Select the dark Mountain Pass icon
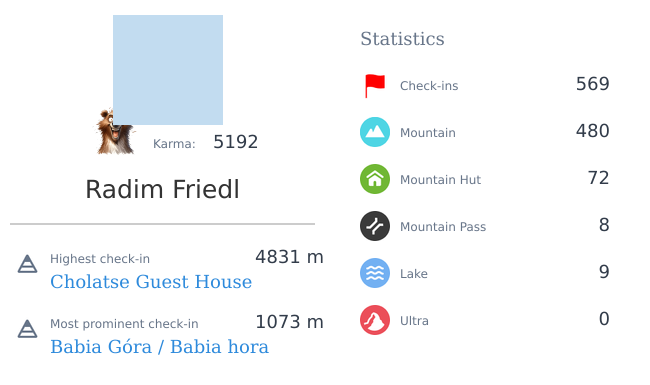The width and height of the screenshot is (650, 385). pyautogui.click(x=375, y=226)
